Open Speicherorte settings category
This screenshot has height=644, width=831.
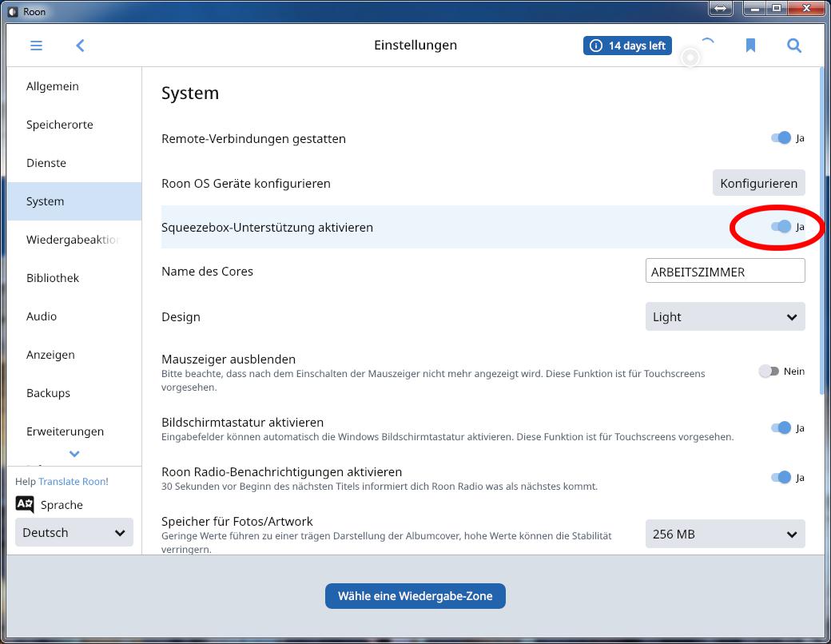point(74,125)
